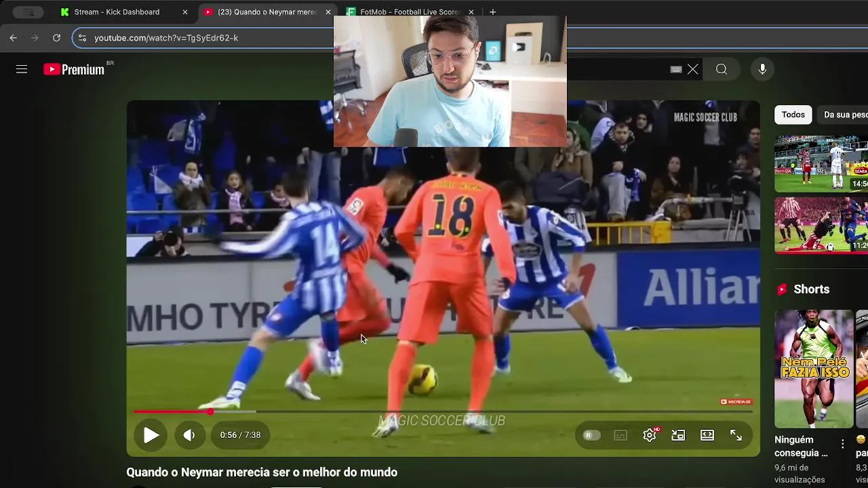The image size is (868, 488).
Task: Select the Todos filter chip
Action: click(x=793, y=115)
